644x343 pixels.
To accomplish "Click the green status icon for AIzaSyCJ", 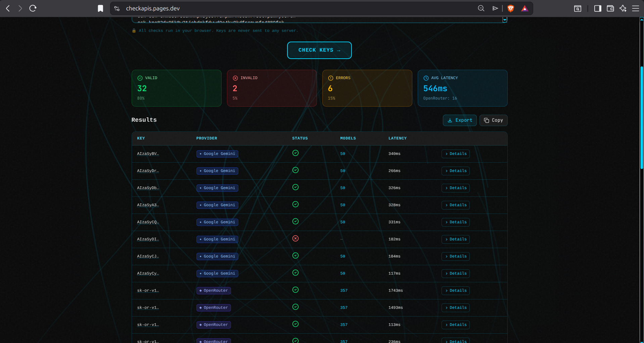I will [x=295, y=255].
